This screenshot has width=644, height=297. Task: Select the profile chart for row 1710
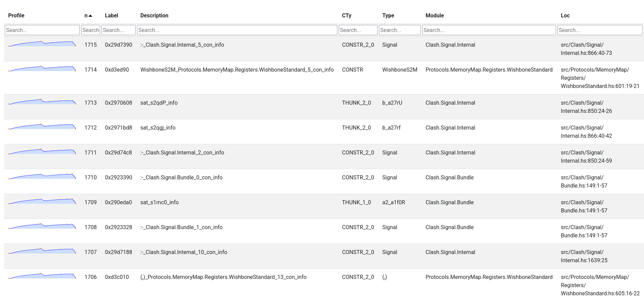[x=42, y=177]
